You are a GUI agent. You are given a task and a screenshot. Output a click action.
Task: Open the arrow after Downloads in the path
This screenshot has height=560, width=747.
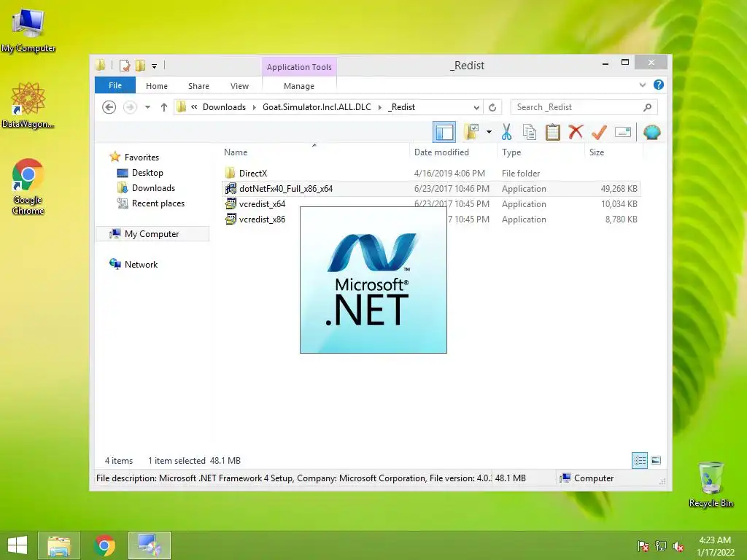(255, 107)
